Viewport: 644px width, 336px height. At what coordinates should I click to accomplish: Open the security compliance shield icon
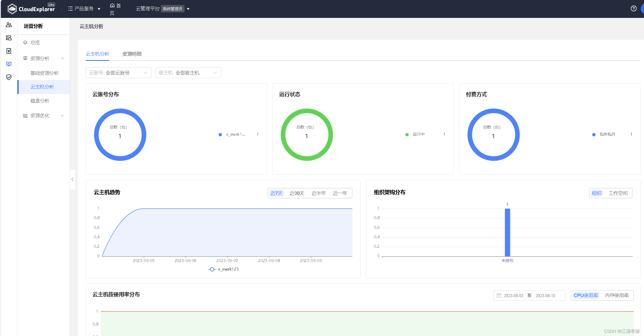9,77
